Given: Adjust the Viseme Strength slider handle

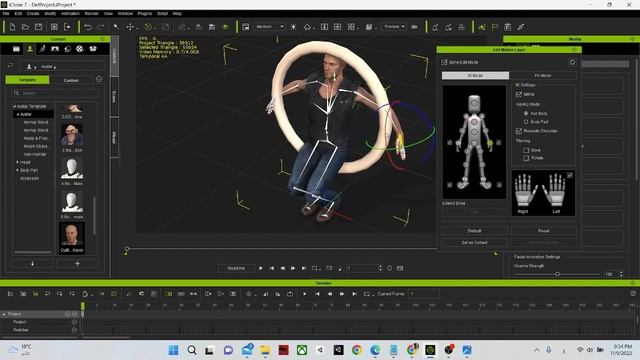Looking at the screenshot, I should pos(557,274).
